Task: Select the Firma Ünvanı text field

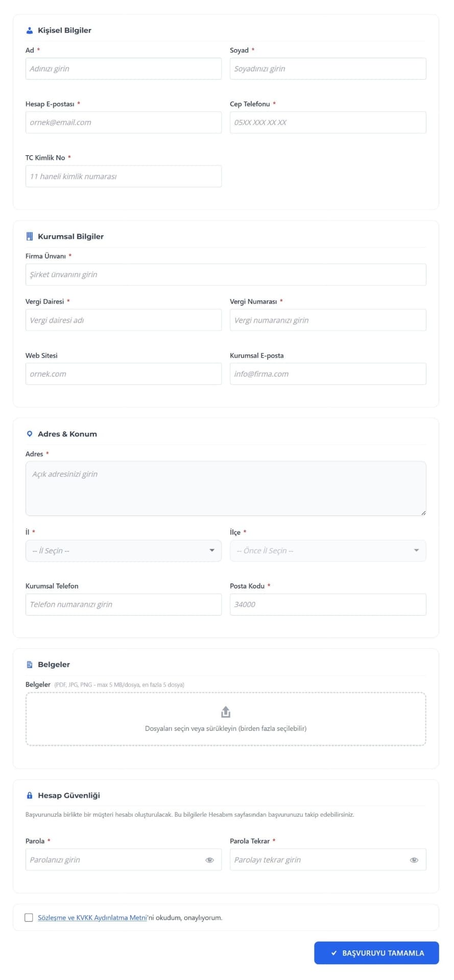Action: (x=226, y=275)
